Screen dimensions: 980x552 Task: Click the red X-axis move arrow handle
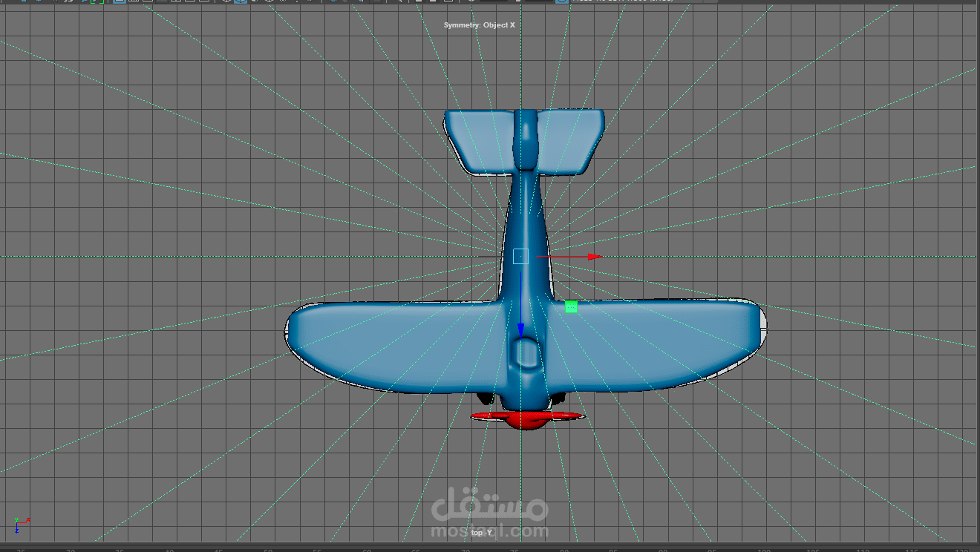[595, 257]
